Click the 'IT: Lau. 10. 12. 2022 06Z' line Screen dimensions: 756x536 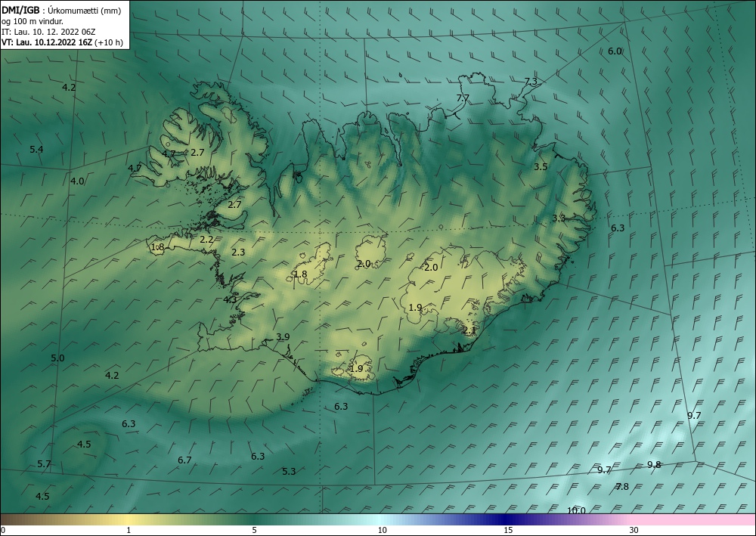(x=48, y=32)
